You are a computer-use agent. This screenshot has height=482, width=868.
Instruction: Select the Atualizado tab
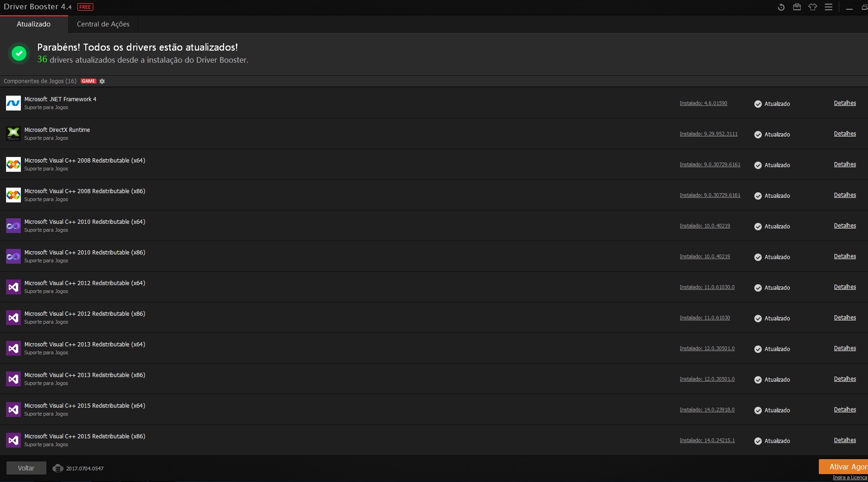(x=33, y=24)
